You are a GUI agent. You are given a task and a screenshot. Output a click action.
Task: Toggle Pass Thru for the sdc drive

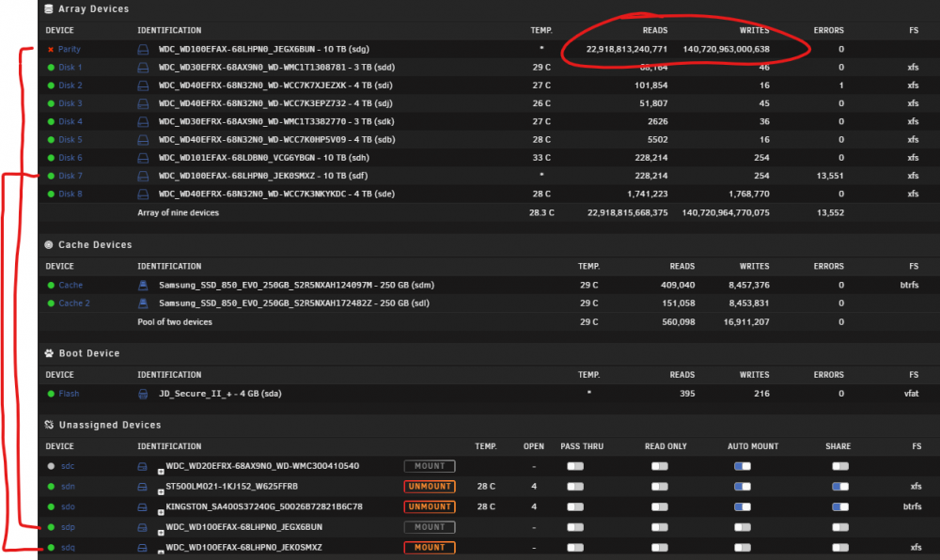tap(575, 467)
